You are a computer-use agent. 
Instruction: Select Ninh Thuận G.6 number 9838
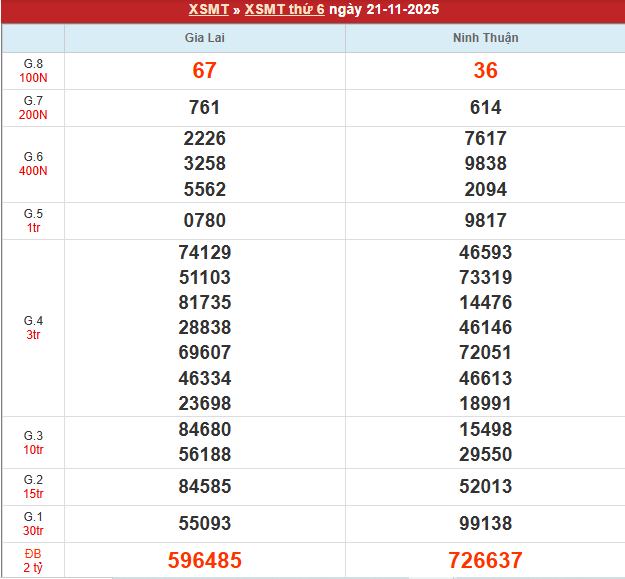click(485, 163)
